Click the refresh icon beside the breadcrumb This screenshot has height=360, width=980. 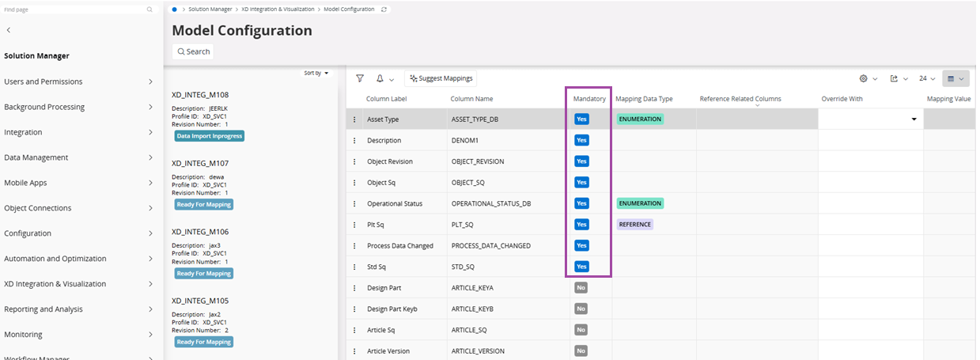[x=384, y=9]
